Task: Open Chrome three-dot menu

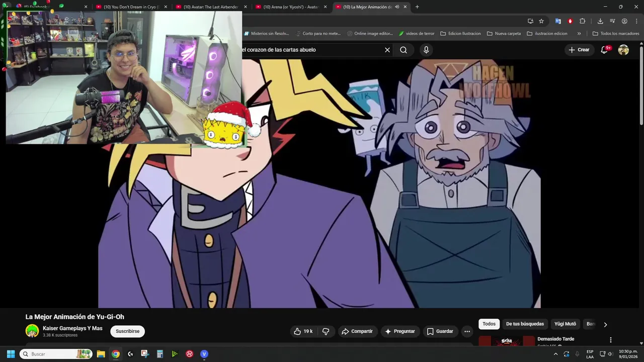Action: click(636, 21)
